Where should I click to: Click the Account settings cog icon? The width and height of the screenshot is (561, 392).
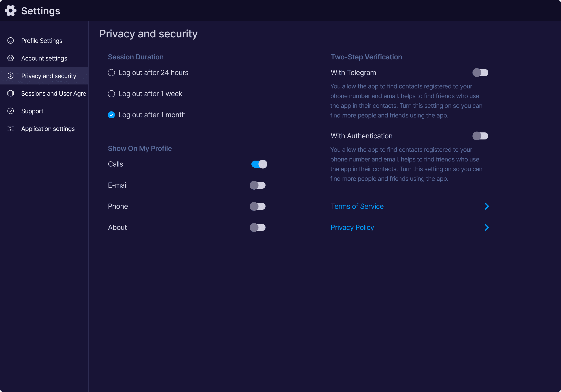coord(11,58)
